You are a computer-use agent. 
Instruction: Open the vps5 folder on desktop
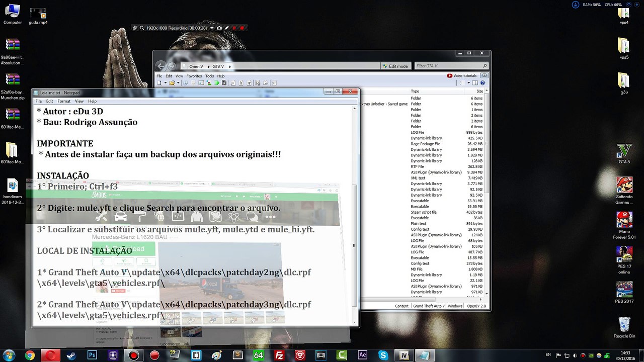click(x=624, y=49)
